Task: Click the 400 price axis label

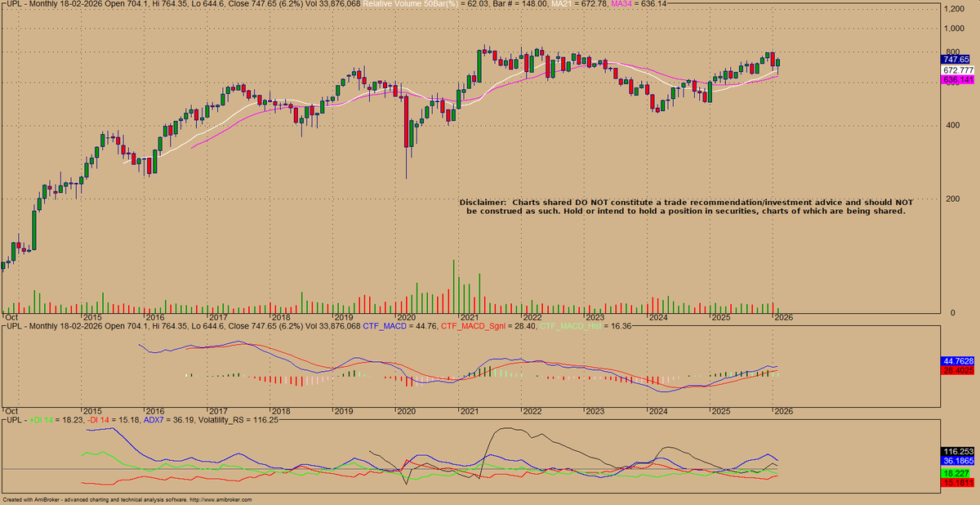Action: (952, 126)
